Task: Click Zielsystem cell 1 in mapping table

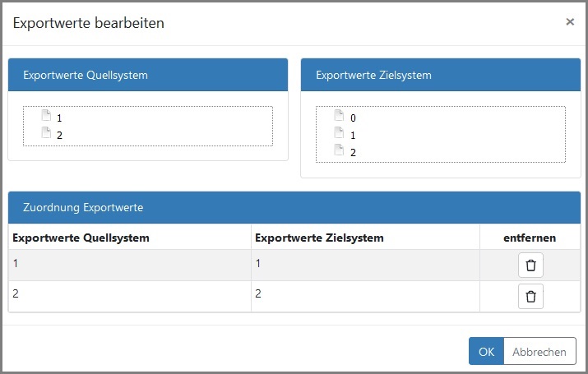Action: (365, 265)
